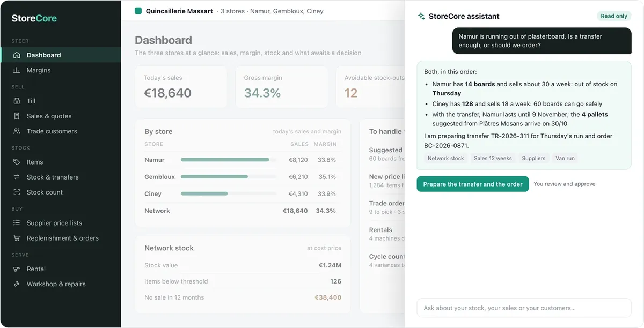
Task: Select the Stock count clipboard icon
Action: 17,192
